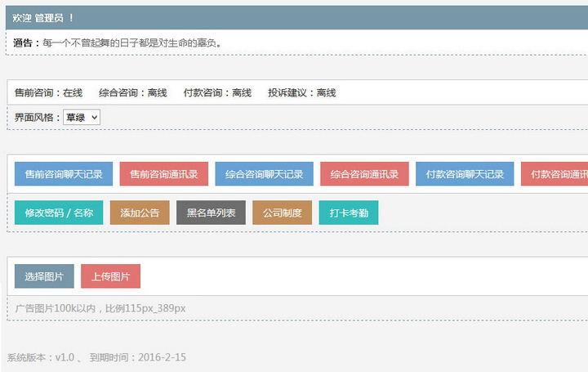Open 公司制度 button
The width and height of the screenshot is (588, 372).
pyautogui.click(x=282, y=213)
